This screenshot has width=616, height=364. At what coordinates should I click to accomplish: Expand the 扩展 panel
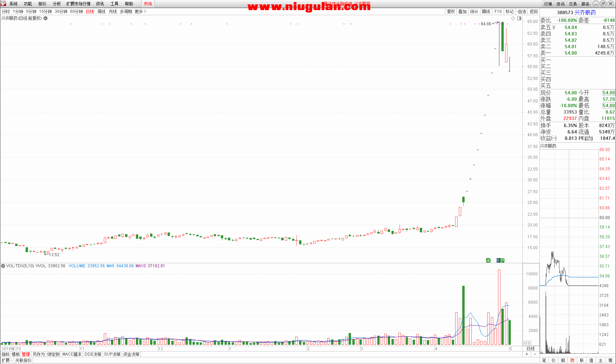[x=7, y=360]
